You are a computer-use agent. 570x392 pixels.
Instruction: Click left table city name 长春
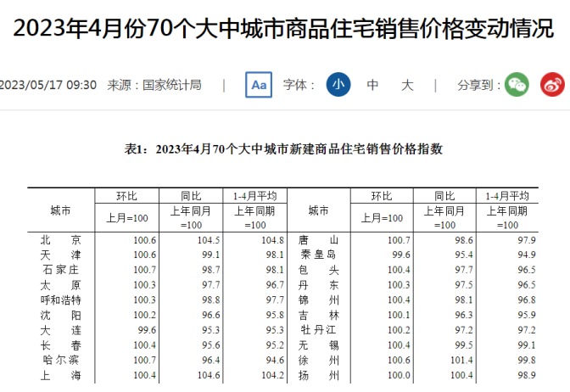coord(61,345)
